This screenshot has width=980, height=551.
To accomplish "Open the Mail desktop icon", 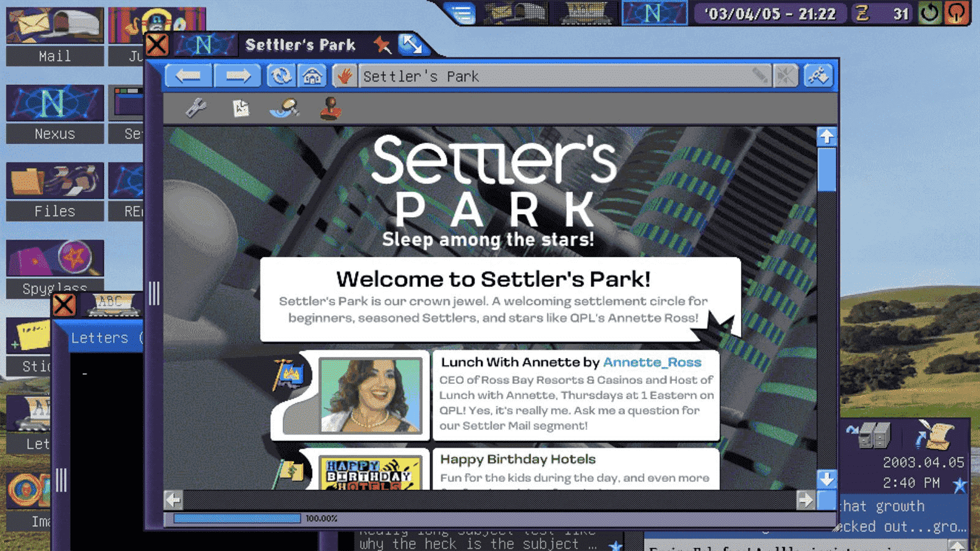I will click(x=54, y=36).
